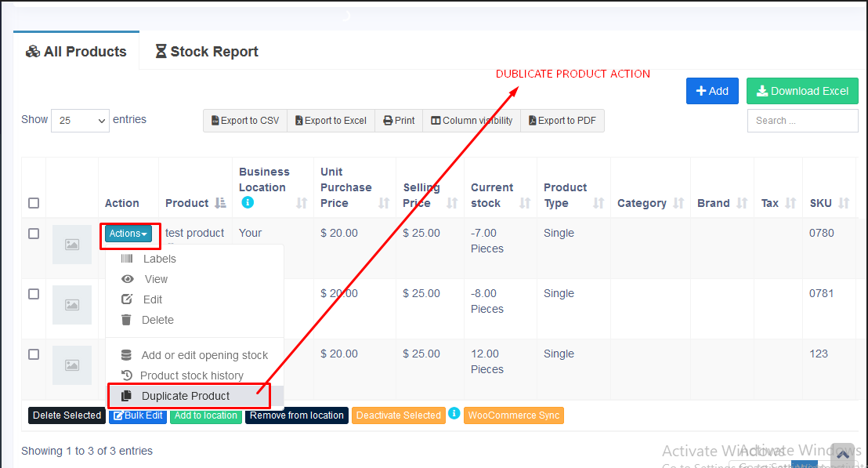868x468 pixels.
Task: Toggle the select-all header checkbox
Action: click(x=34, y=203)
